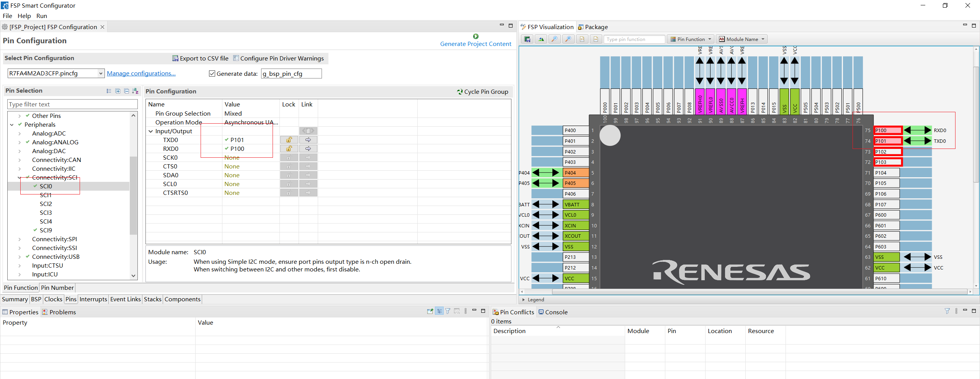Toggle the Generate data checkbox
Viewport: 980px width, 379px height.
(212, 74)
